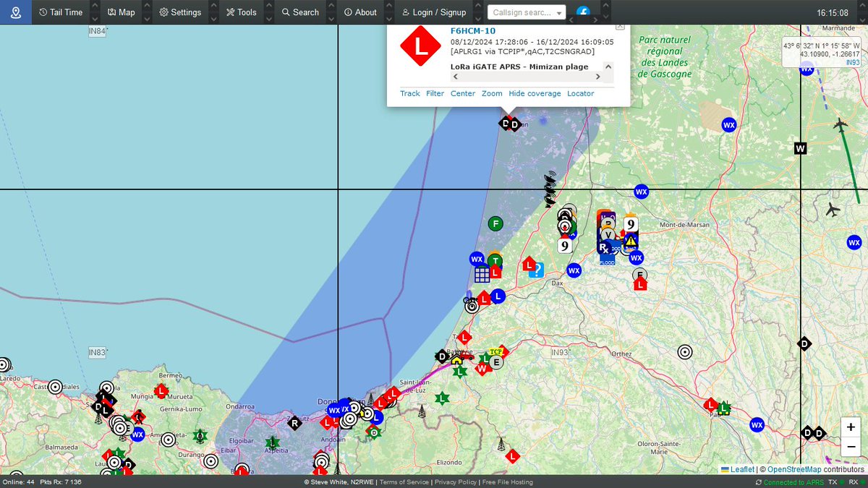
Task: Click the aprs.fi-style location pin logo
Action: [x=16, y=12]
